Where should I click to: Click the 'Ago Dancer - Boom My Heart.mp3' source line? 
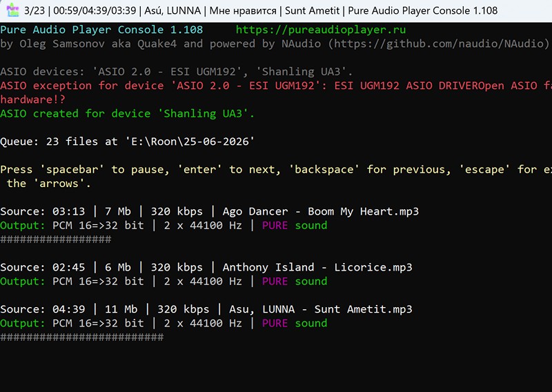click(x=210, y=211)
